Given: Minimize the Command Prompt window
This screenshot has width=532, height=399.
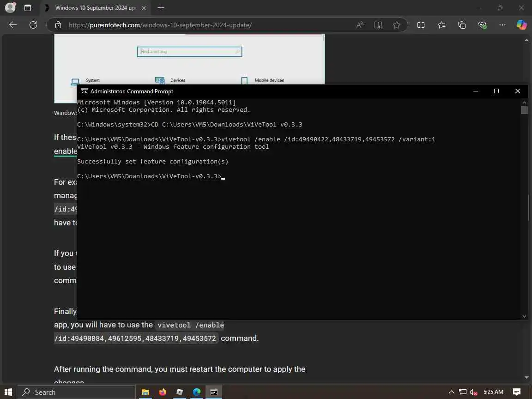Looking at the screenshot, I should click(x=476, y=91).
